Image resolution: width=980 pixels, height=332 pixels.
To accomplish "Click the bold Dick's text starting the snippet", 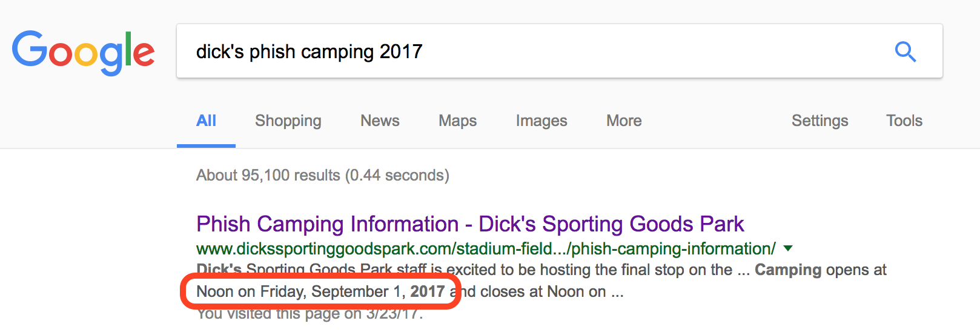I will 219,270.
